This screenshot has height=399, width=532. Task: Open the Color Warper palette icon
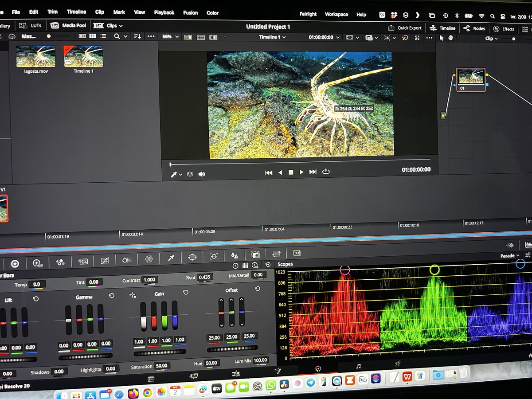pyautogui.click(x=149, y=258)
